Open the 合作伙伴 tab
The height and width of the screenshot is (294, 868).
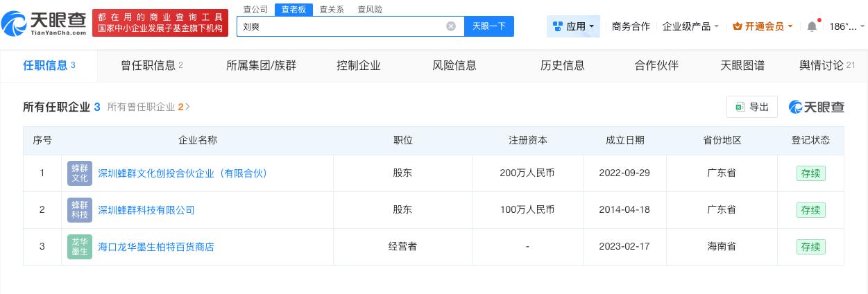click(x=656, y=65)
